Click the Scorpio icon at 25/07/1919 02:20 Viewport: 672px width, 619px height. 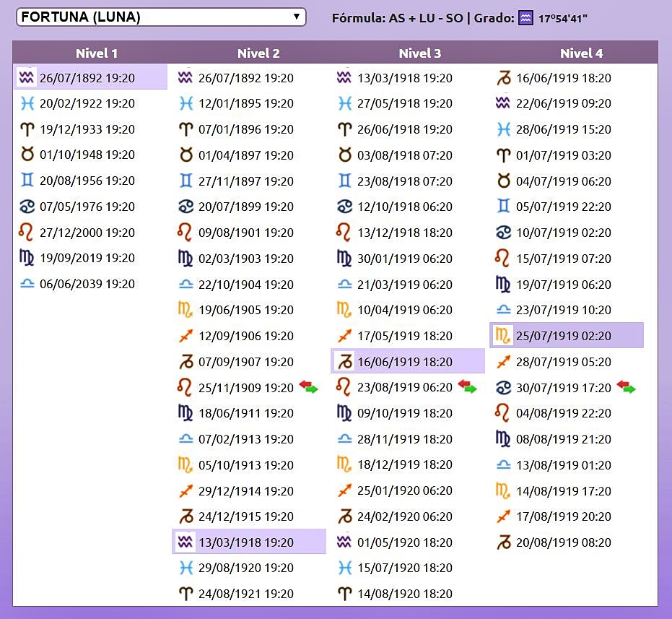(x=503, y=336)
